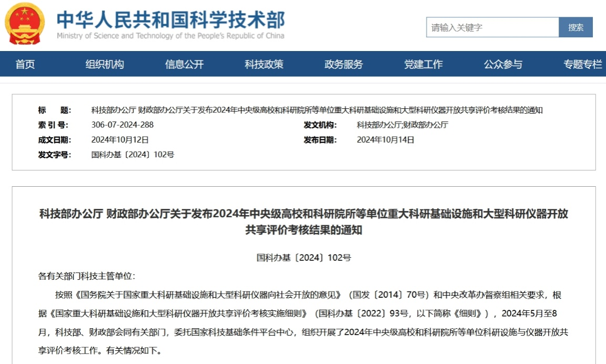
Task: Click the 搜索 search button
Action: [x=575, y=27]
